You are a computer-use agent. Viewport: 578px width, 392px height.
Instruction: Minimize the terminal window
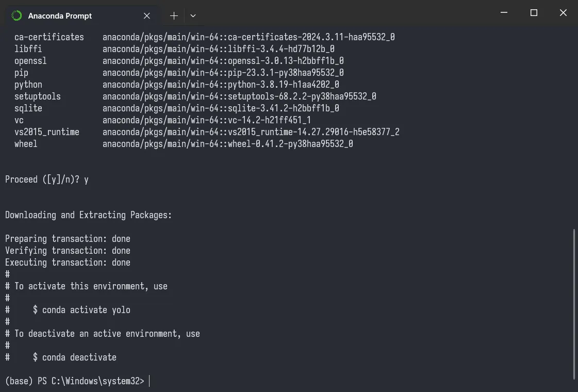(504, 12)
